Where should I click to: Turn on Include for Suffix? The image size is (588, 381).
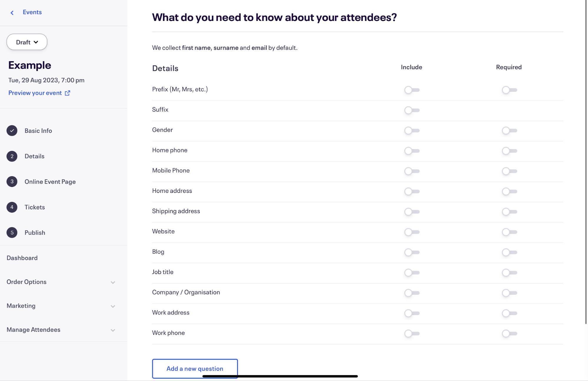(412, 110)
